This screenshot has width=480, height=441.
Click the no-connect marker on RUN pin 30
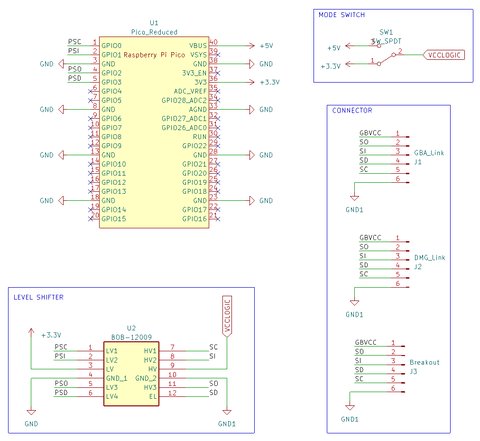pyautogui.click(x=218, y=137)
